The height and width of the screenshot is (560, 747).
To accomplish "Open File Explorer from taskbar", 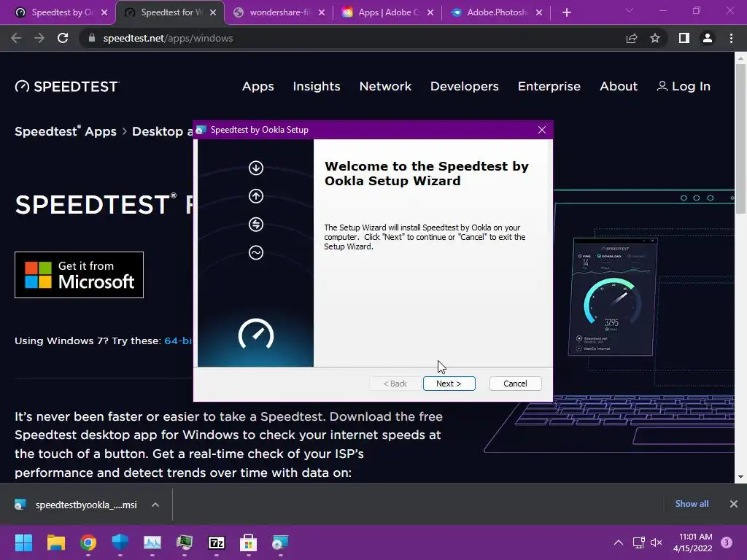I will pos(55,542).
